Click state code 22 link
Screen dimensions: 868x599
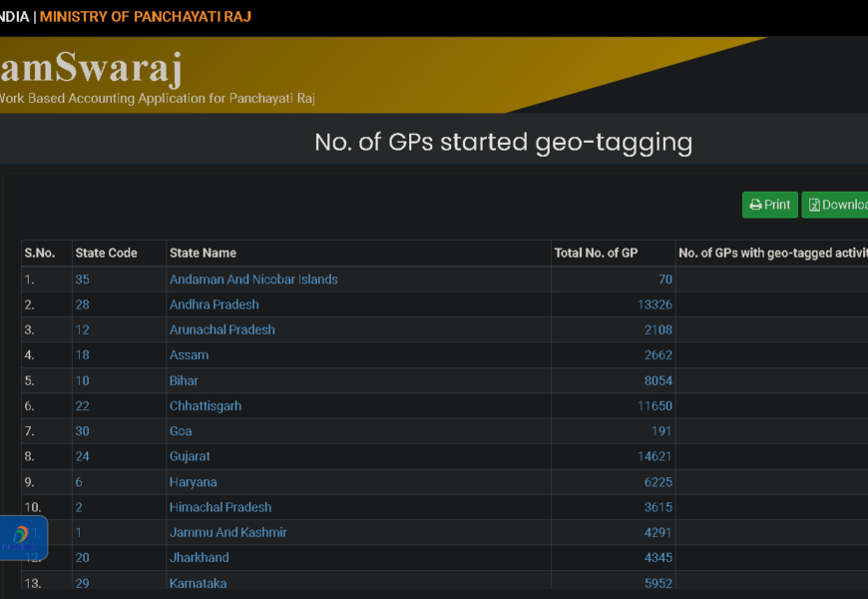coord(82,406)
